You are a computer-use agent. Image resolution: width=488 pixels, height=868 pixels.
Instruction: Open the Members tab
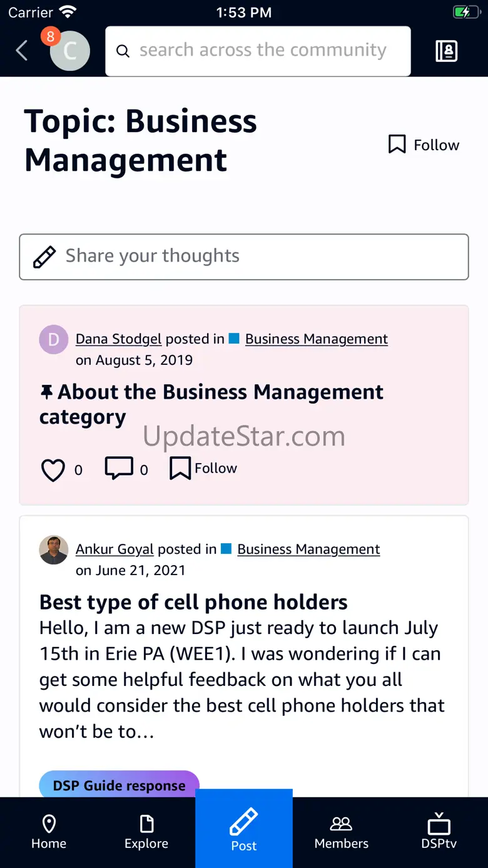342,832
